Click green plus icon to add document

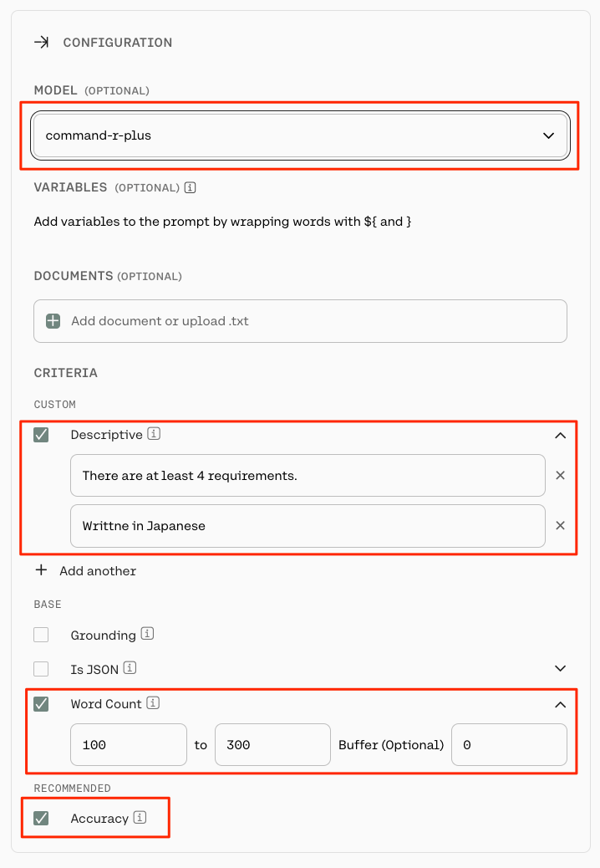pyautogui.click(x=53, y=321)
